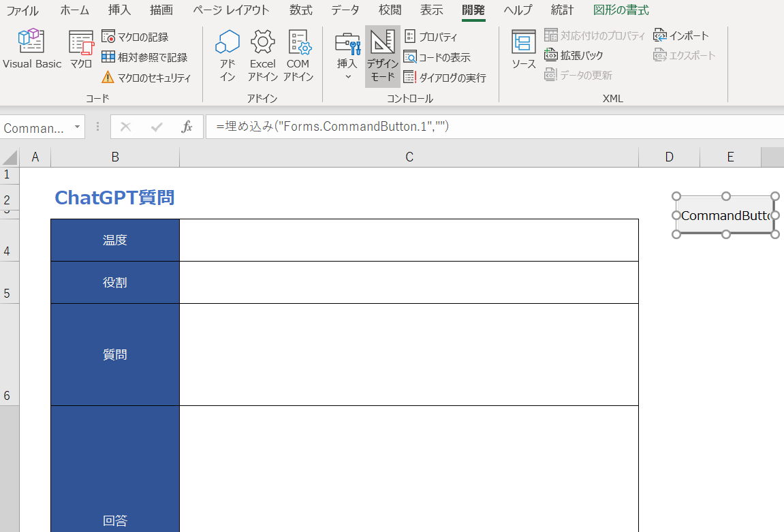Start マクロの記録
This screenshot has height=532, width=784.
[135, 37]
